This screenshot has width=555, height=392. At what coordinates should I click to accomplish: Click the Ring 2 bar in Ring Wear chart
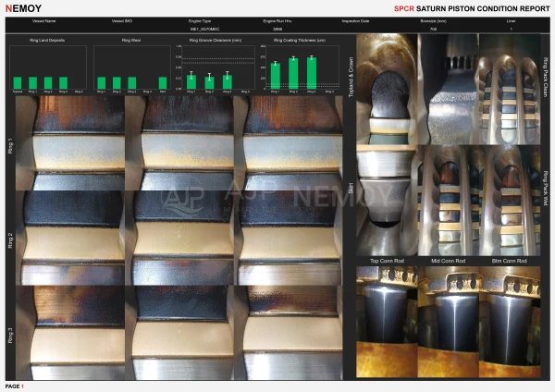[117, 83]
